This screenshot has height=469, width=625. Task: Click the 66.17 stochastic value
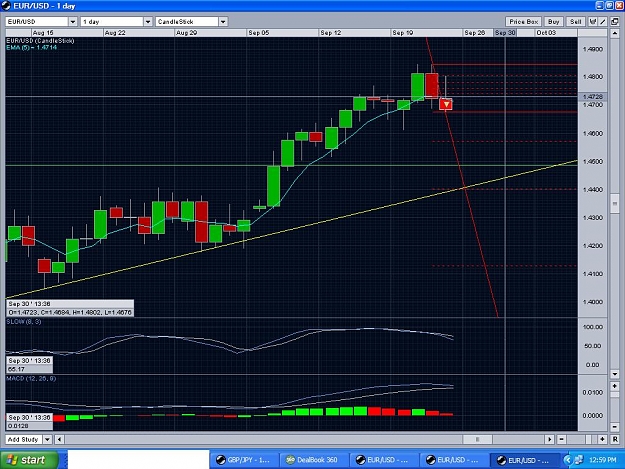[x=16, y=369]
